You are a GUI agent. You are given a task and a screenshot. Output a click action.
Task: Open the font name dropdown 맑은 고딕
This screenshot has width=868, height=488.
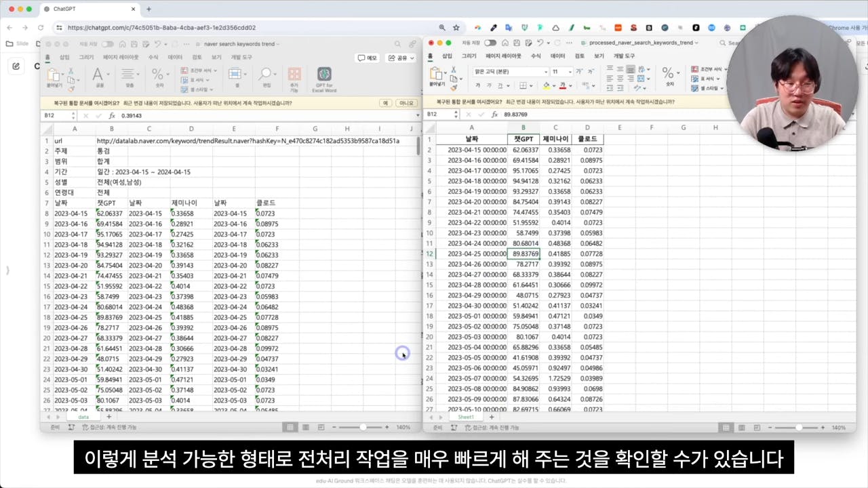tap(511, 71)
